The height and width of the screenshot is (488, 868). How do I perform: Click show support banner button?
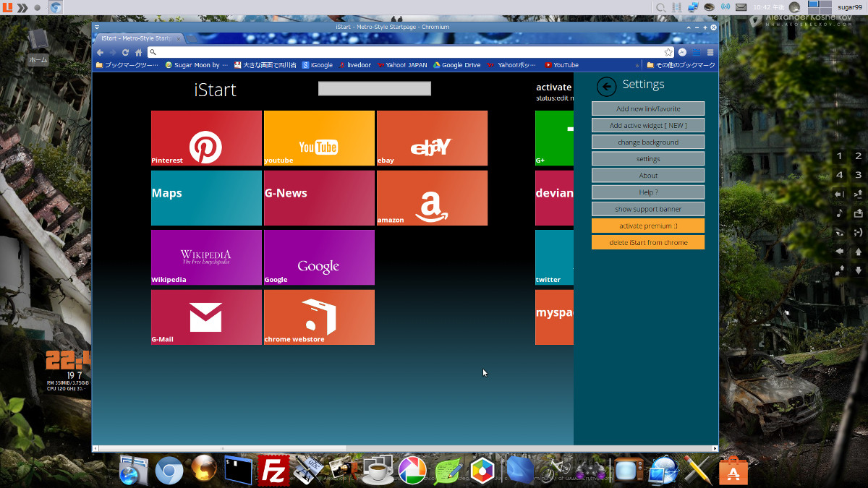pyautogui.click(x=648, y=209)
